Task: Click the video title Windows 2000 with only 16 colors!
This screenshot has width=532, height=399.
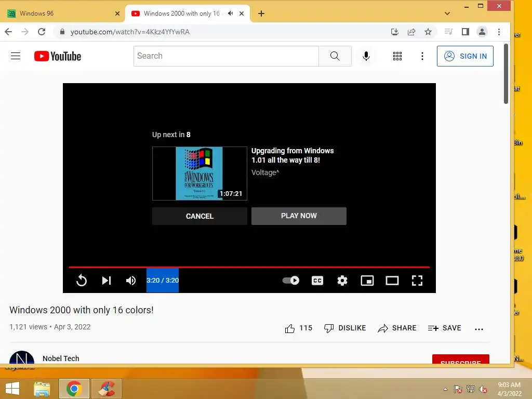Action: point(82,310)
